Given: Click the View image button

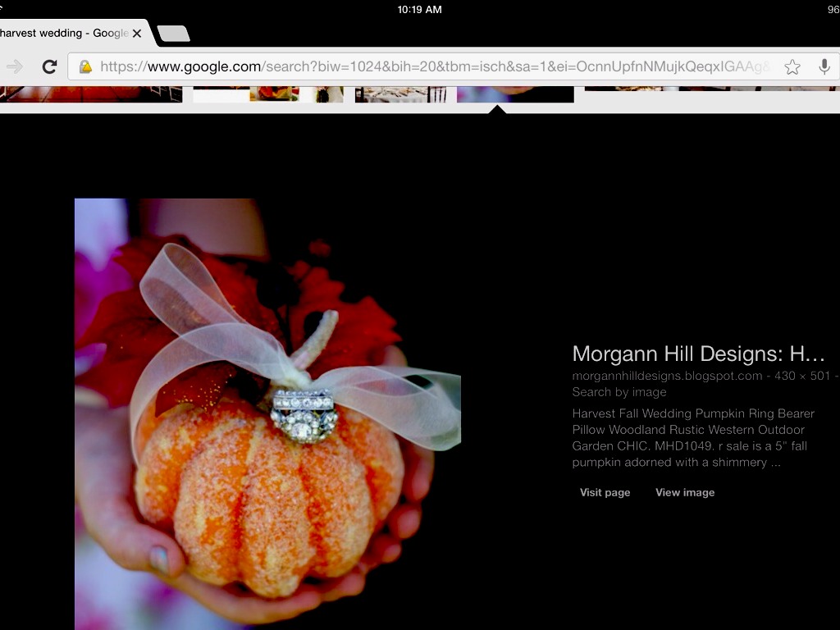Looking at the screenshot, I should click(685, 492).
